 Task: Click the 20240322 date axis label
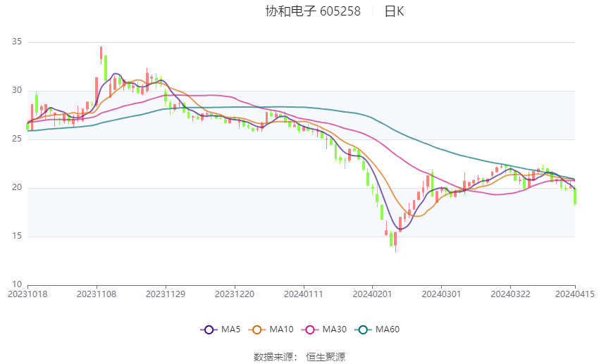click(x=510, y=294)
